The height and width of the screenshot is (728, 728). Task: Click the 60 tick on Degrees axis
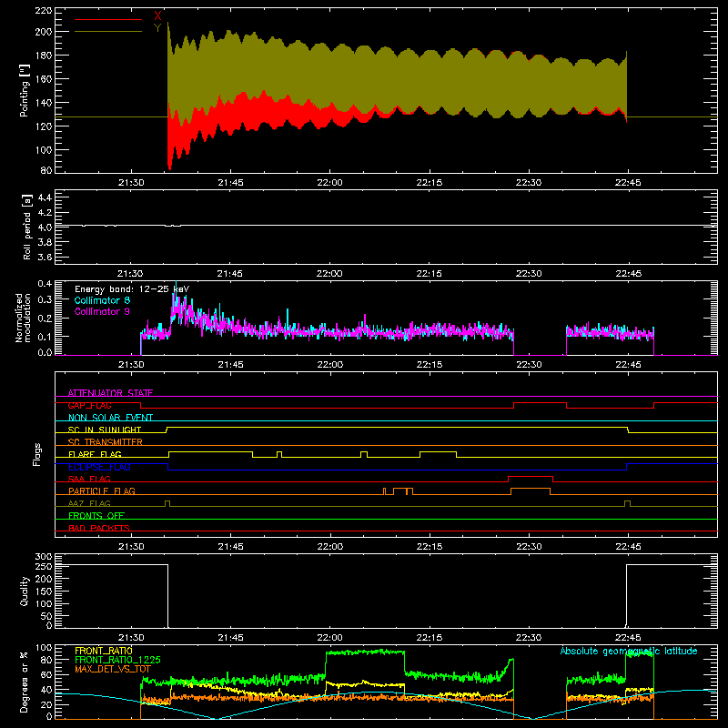pyautogui.click(x=46, y=674)
